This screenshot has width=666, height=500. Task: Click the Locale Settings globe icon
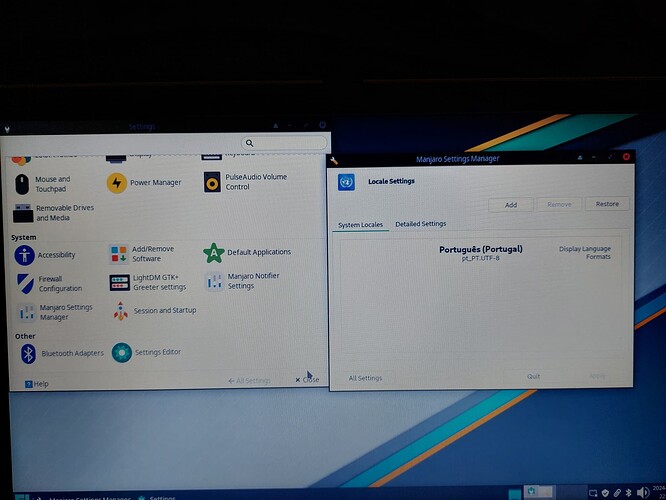pos(346,182)
